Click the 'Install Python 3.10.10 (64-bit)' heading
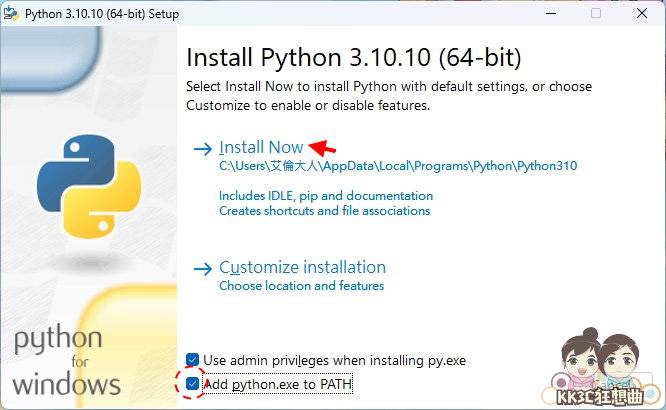The image size is (666, 410). coord(354,56)
